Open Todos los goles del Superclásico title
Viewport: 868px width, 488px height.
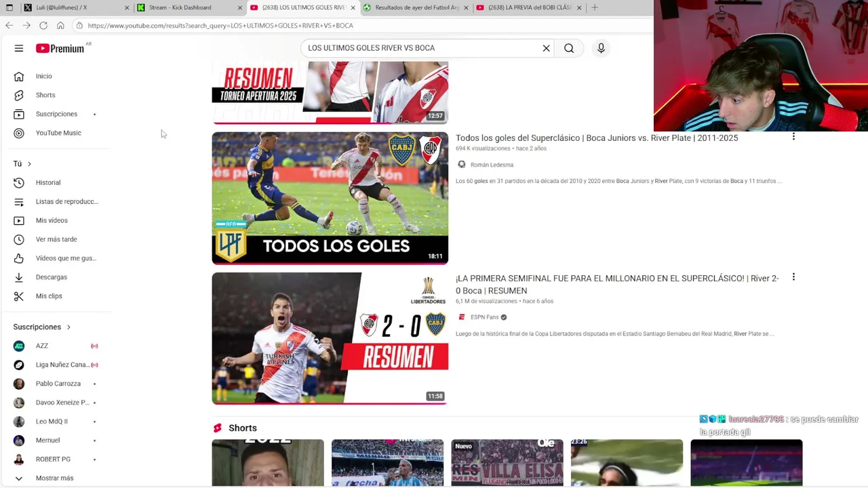597,138
